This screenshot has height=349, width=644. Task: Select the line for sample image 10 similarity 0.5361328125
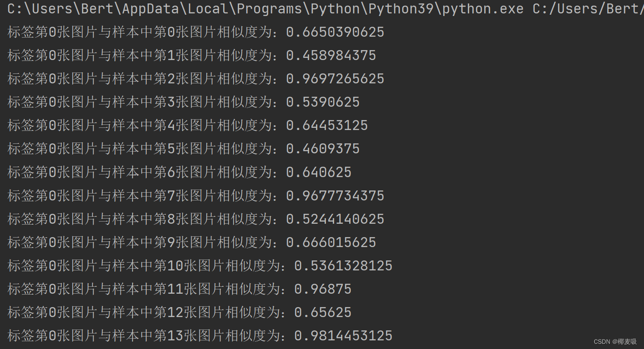(200, 265)
